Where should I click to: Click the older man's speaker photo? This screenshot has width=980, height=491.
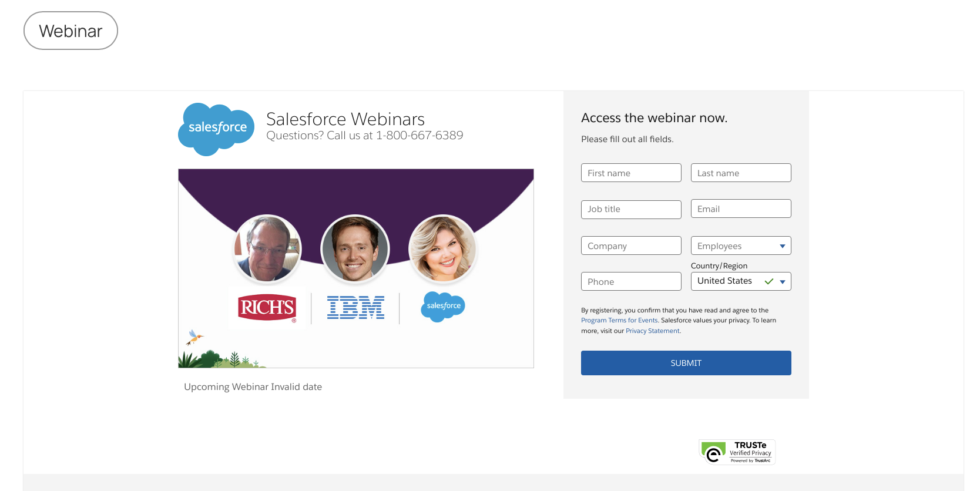tap(267, 248)
